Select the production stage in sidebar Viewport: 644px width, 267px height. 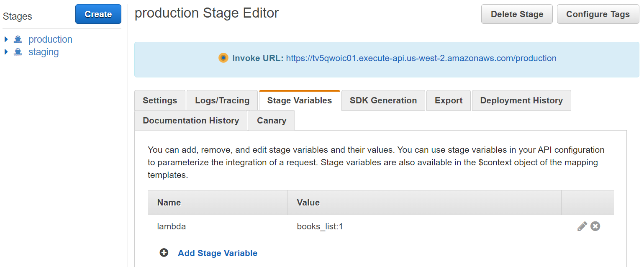(x=50, y=39)
